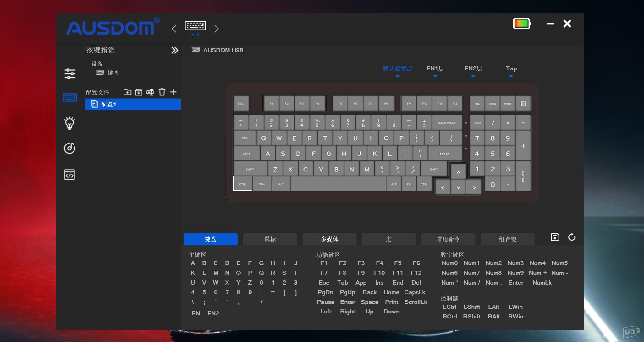This screenshot has width=644, height=342.
Task: Choose Num + from numpad list
Action: coord(537,273)
